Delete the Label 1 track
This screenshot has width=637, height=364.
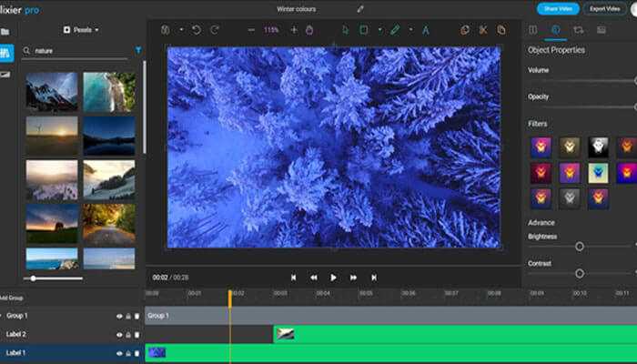click(136, 353)
